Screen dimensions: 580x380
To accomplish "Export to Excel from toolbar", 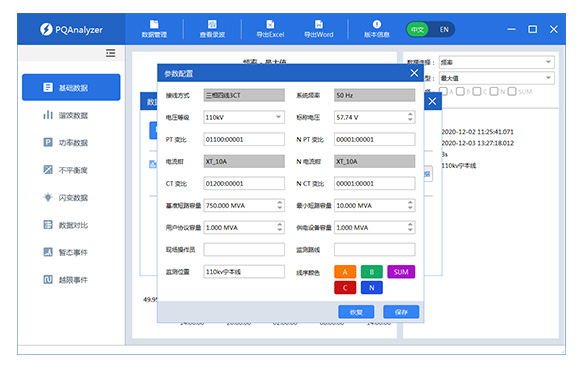I will coord(270,29).
